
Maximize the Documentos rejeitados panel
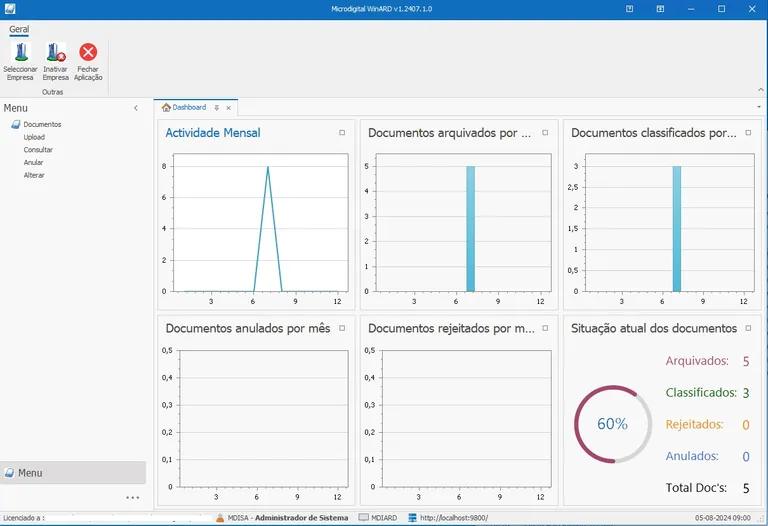(x=545, y=328)
